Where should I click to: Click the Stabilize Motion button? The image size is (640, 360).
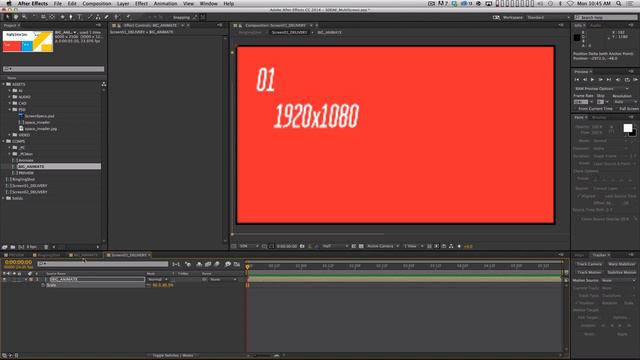coord(621,272)
